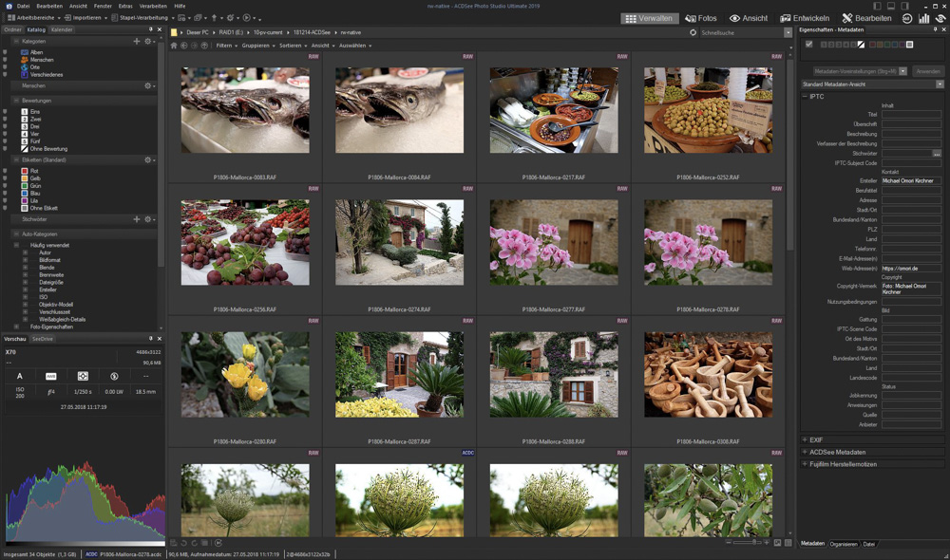
Task: Switch to the Fotos mode
Action: pyautogui.click(x=701, y=18)
